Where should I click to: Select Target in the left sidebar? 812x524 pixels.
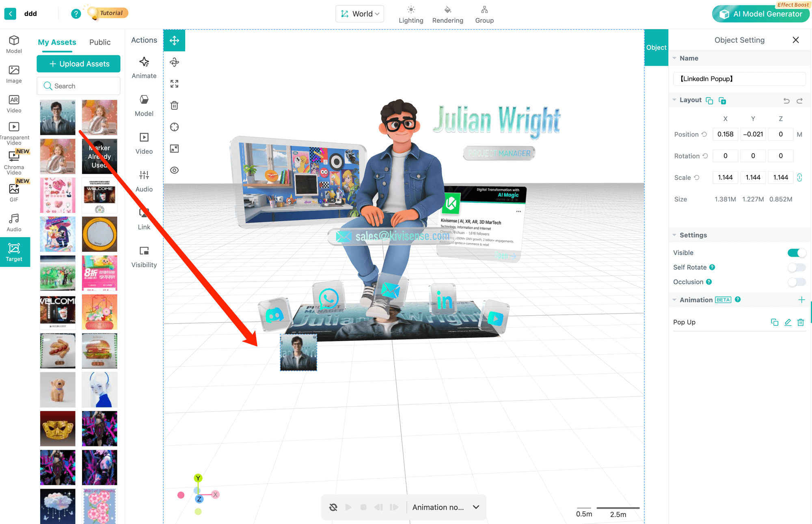pos(15,252)
